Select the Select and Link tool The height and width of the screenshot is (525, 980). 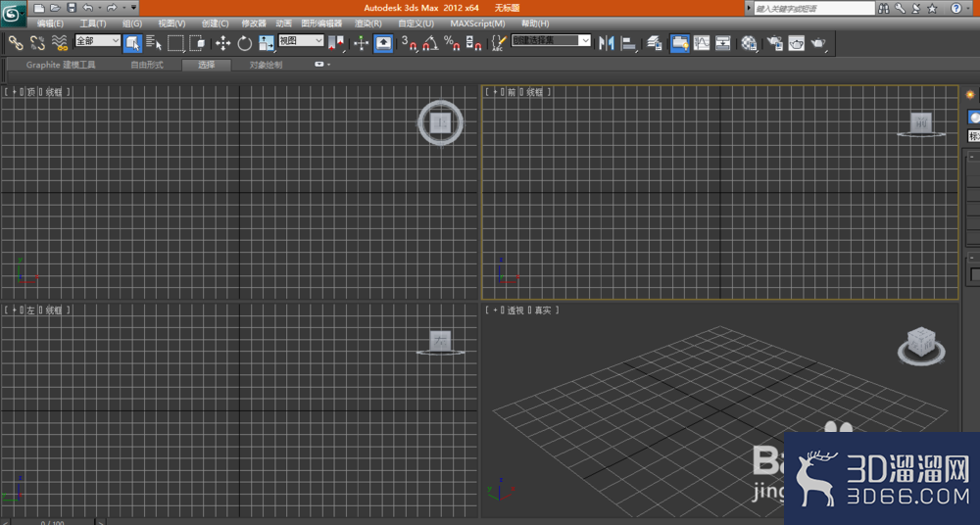16,42
